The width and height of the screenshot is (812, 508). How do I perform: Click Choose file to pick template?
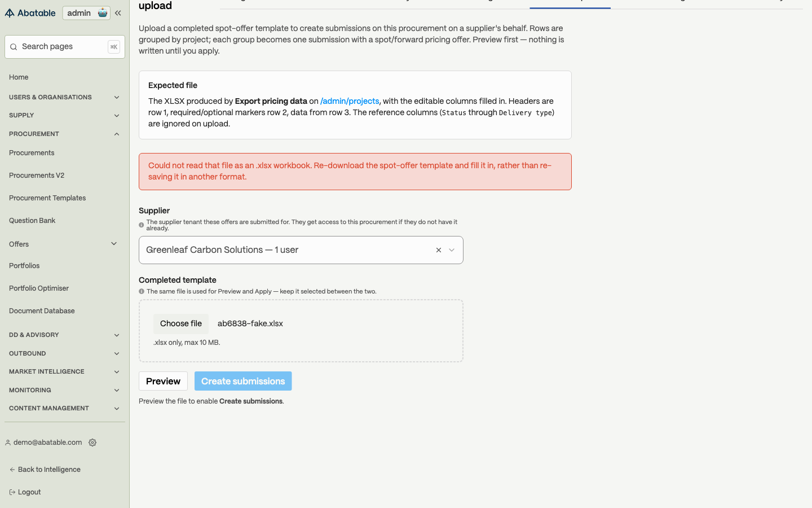(181, 323)
